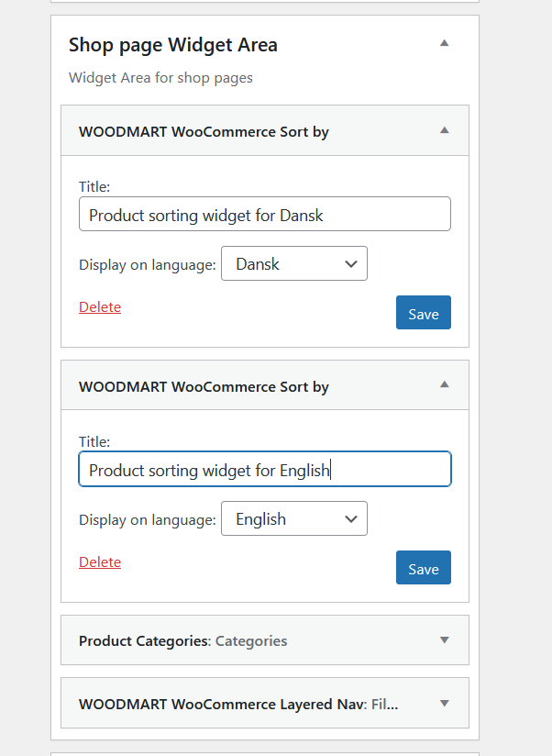Collapse the Shop page Widget Area panel
552x756 pixels.
[x=444, y=43]
